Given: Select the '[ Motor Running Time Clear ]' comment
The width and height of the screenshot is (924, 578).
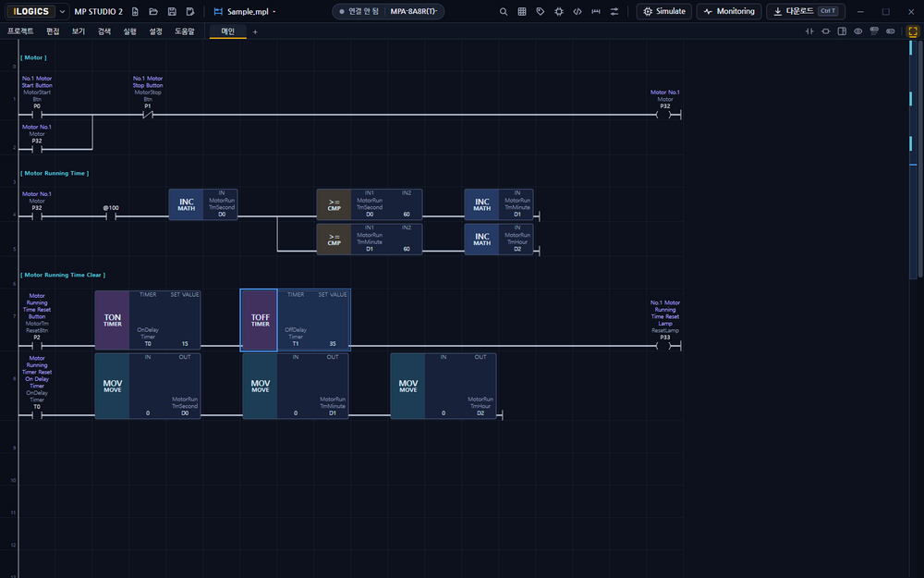Looking at the screenshot, I should click(63, 275).
